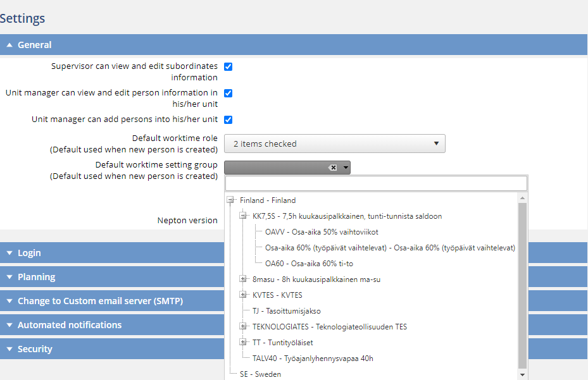
Task: Collapse the Finland tree node
Action: pyautogui.click(x=230, y=200)
